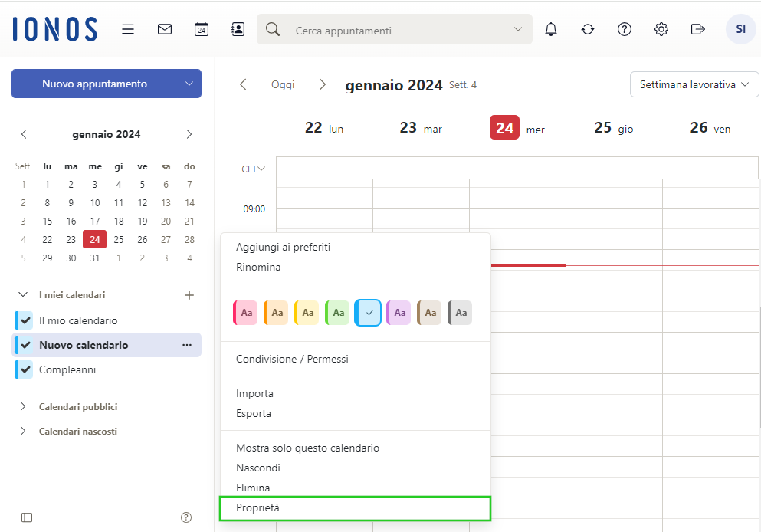This screenshot has width=761, height=532.
Task: Click the sign out icon
Action: [698, 30]
